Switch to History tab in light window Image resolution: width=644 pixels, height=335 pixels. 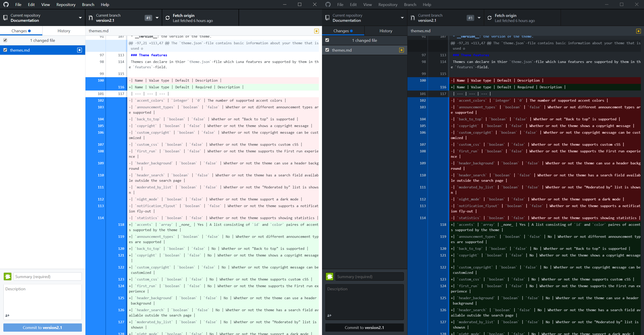coord(64,31)
